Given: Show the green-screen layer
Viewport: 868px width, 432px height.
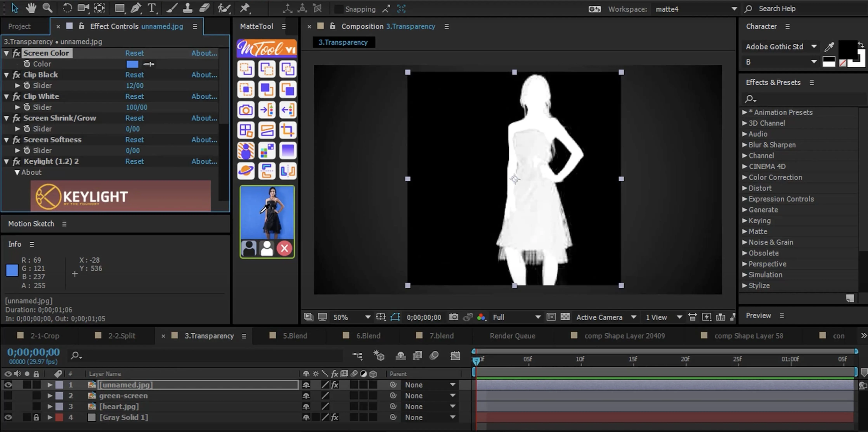Looking at the screenshot, I should tap(8, 396).
